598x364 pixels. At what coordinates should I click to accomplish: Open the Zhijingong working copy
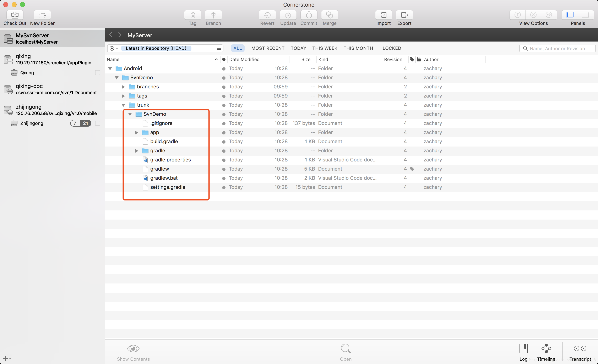coord(32,123)
